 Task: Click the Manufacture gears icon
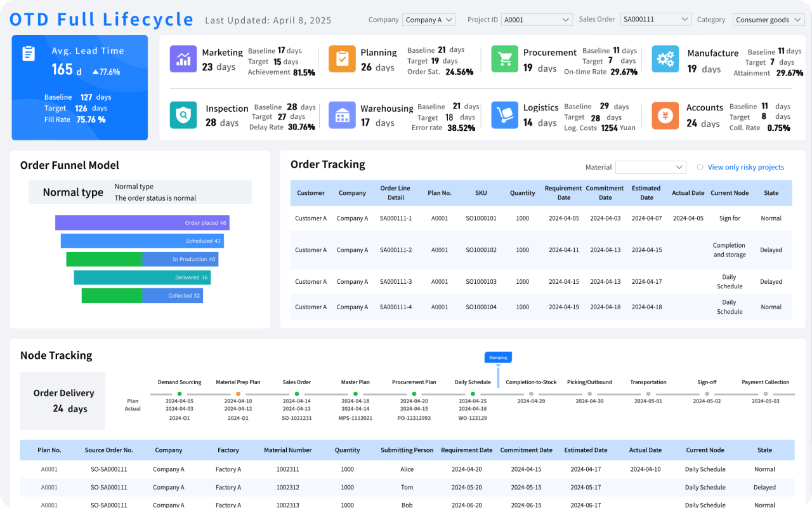pyautogui.click(x=665, y=59)
